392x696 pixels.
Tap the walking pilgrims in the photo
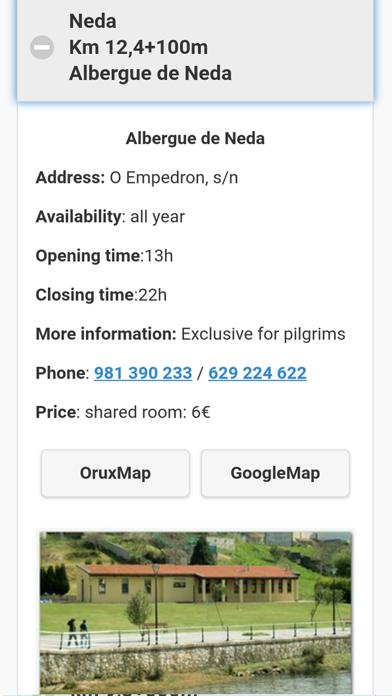pos(77,632)
